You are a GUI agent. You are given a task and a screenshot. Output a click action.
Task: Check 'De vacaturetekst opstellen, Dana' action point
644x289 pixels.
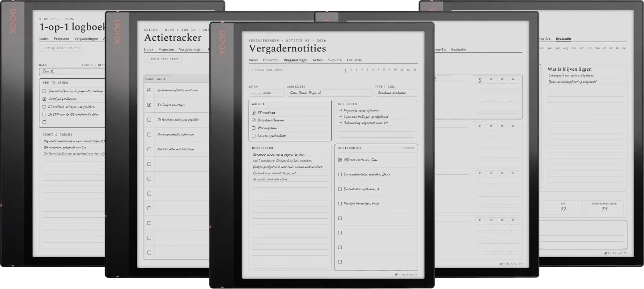coord(340,174)
